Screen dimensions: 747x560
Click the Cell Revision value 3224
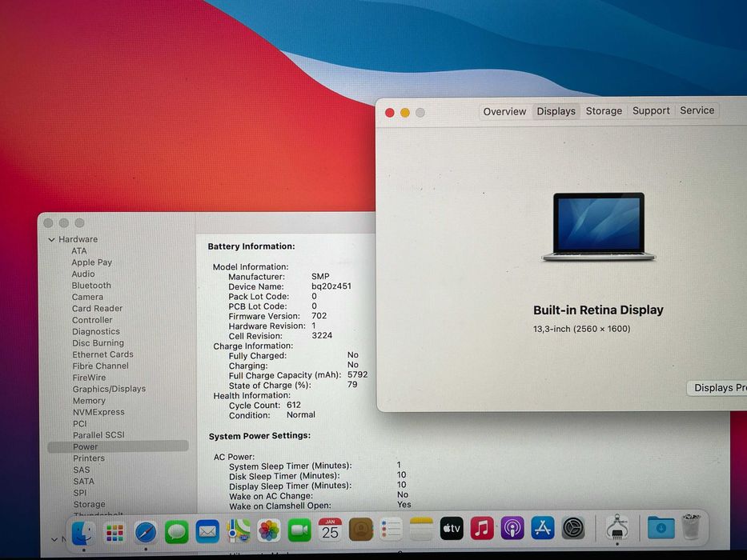coord(322,336)
